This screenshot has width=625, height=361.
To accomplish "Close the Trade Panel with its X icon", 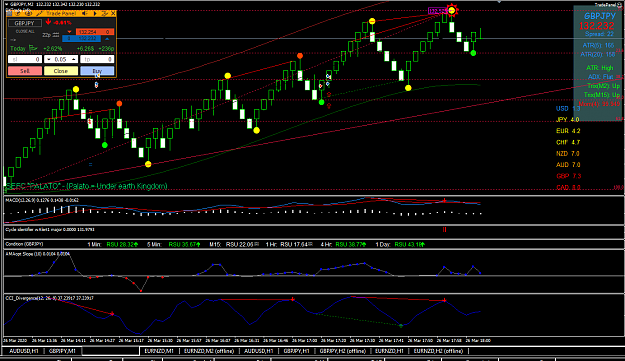I will [x=113, y=14].
